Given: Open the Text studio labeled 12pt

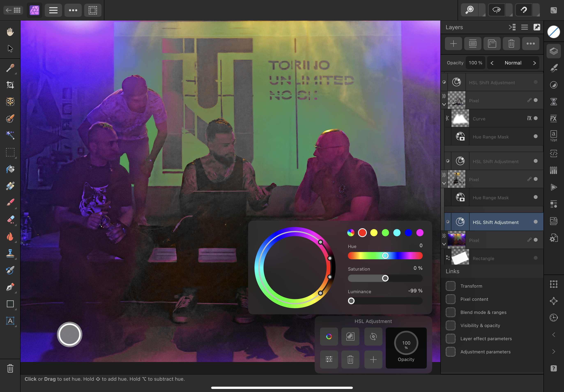Looking at the screenshot, I should coord(554,136).
